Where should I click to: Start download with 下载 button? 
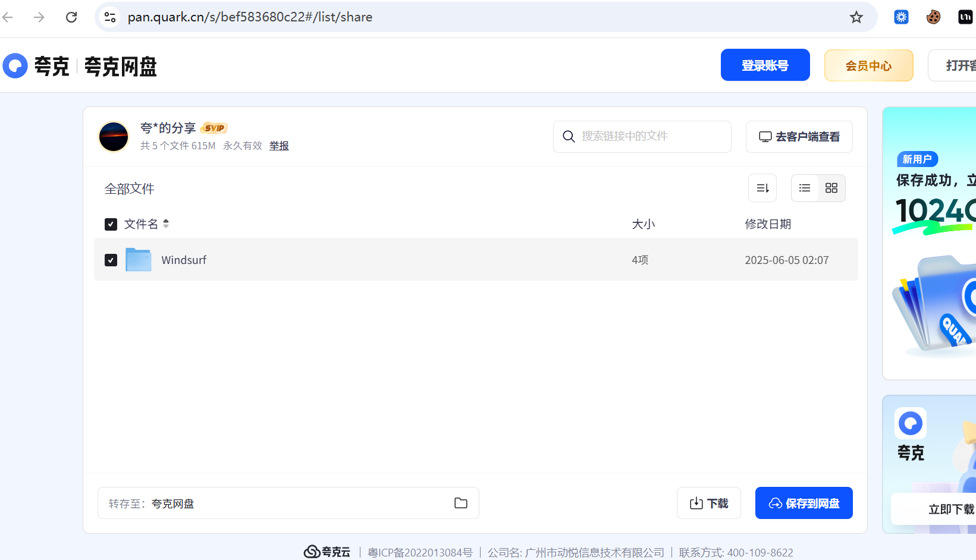pos(708,503)
